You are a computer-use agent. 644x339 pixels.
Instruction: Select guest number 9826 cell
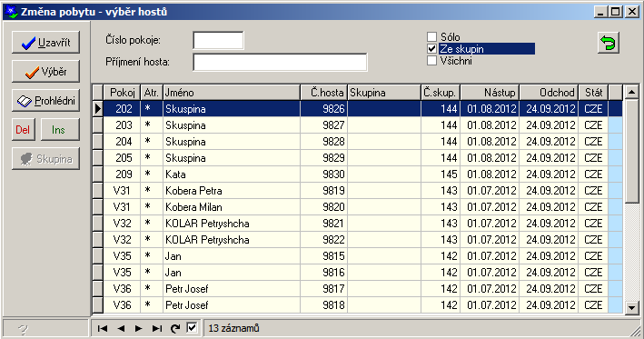click(324, 109)
